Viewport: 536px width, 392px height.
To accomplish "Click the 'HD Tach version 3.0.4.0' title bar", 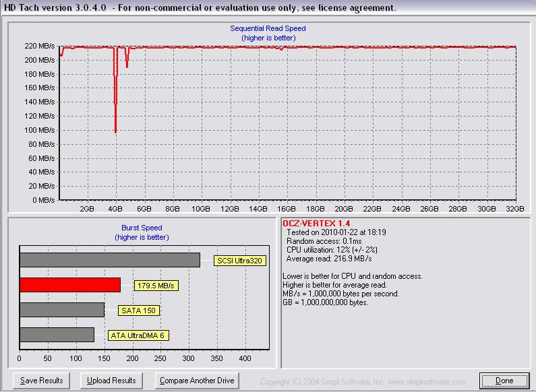I will (268, 7).
